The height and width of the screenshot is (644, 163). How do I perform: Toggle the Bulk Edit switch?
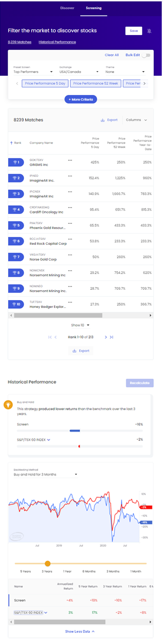point(146,55)
